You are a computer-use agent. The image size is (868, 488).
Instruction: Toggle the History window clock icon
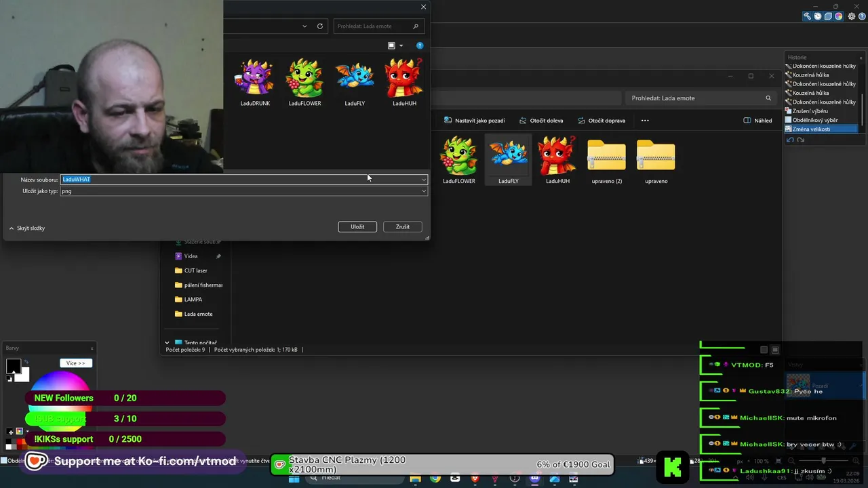pyautogui.click(x=818, y=16)
